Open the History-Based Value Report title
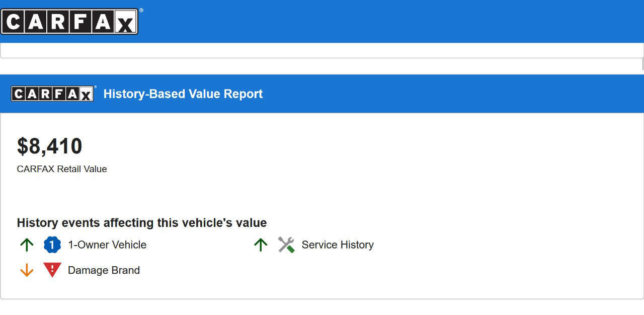 183,94
